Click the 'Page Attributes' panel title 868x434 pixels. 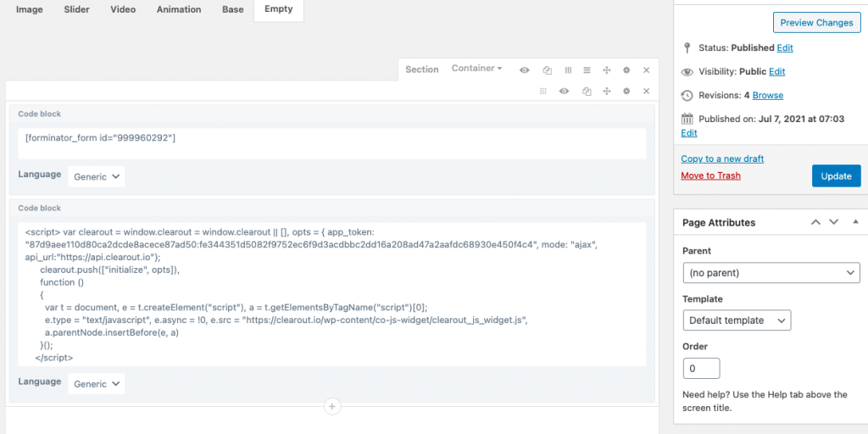tap(719, 223)
